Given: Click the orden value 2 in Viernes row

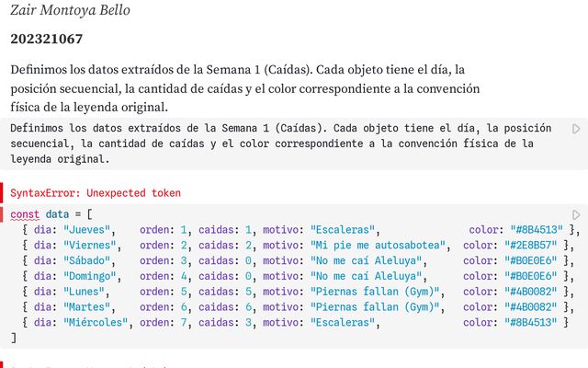Looking at the screenshot, I should [x=184, y=246].
